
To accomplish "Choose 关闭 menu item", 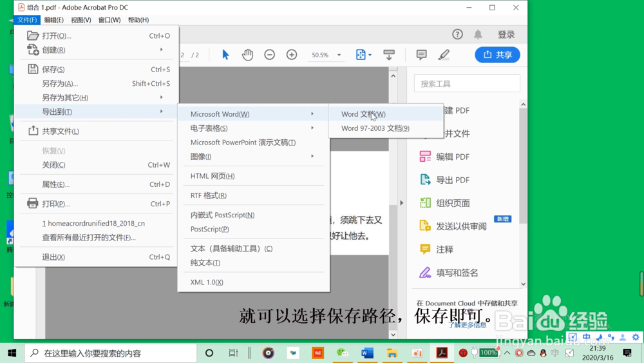I will point(96,165).
